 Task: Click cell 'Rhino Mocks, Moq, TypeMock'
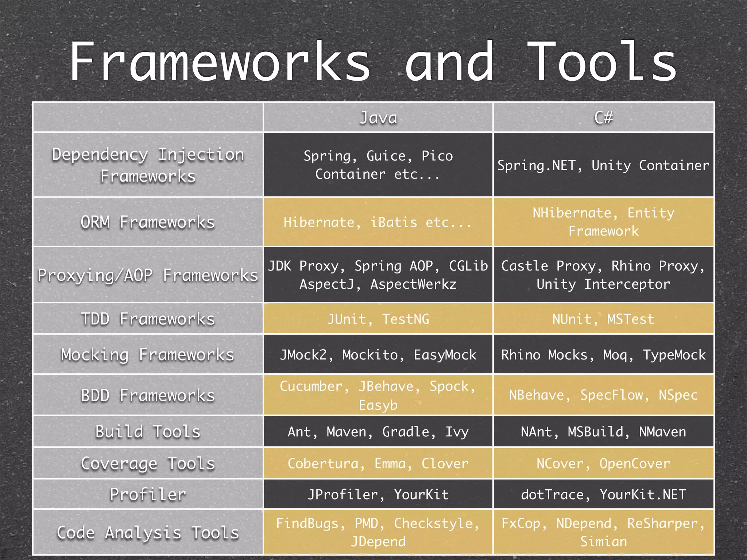604,354
